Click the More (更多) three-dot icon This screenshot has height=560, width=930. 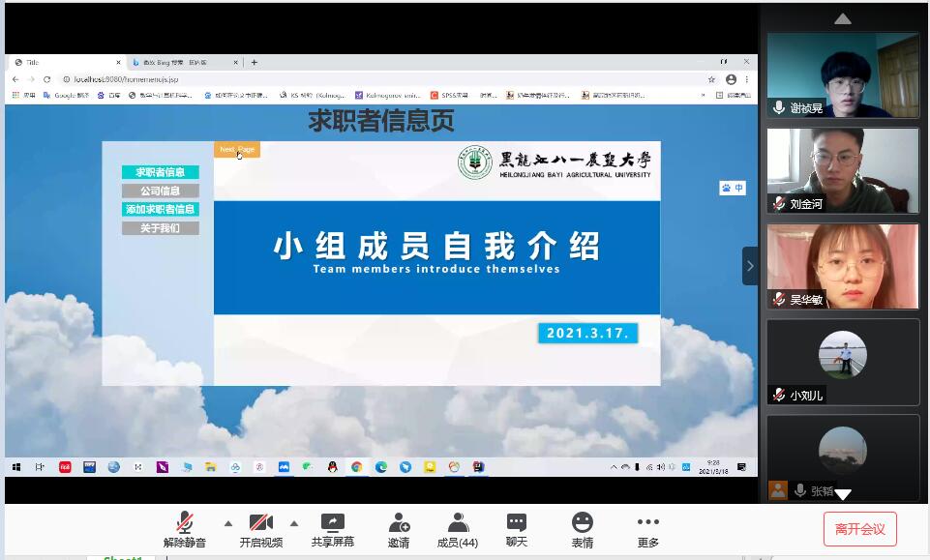pos(647,530)
